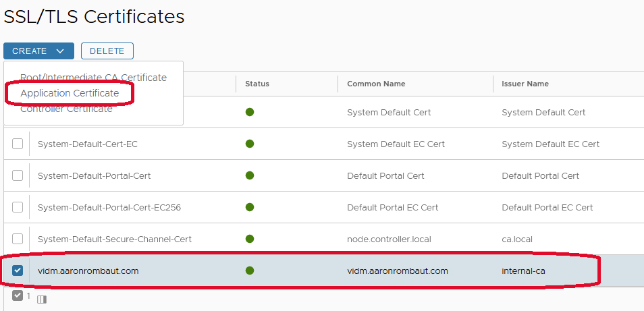
Task: Sort by the Common Name column header
Action: 376,84
